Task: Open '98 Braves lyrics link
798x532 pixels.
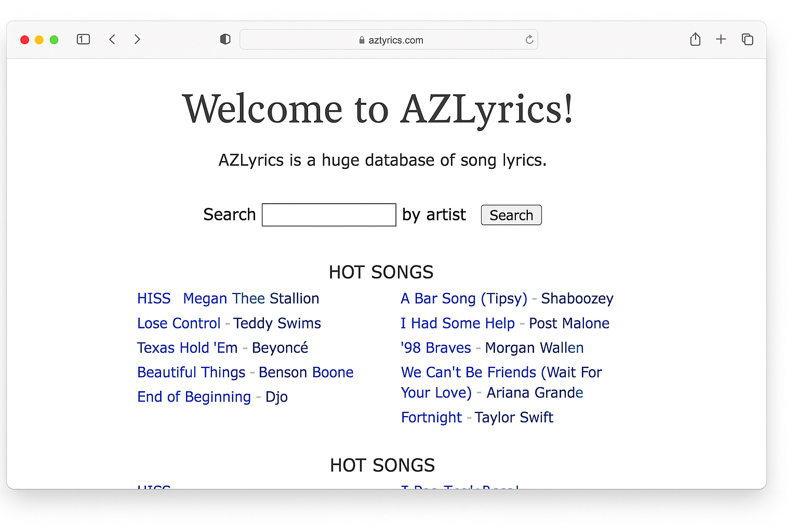Action: pyautogui.click(x=436, y=348)
